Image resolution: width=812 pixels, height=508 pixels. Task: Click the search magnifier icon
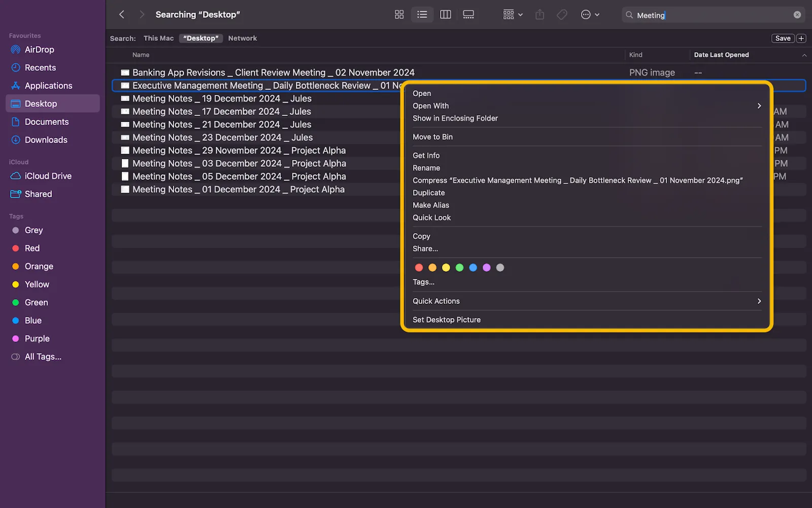click(x=629, y=15)
